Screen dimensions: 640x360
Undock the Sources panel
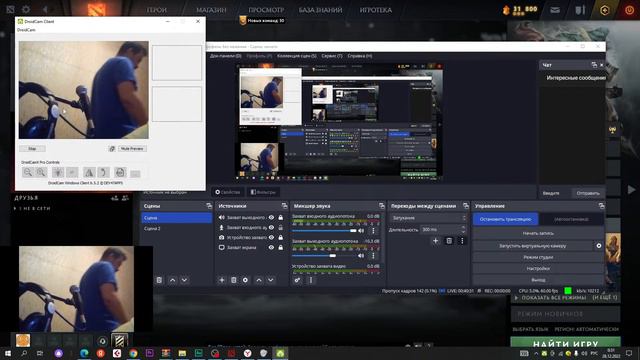[284, 206]
